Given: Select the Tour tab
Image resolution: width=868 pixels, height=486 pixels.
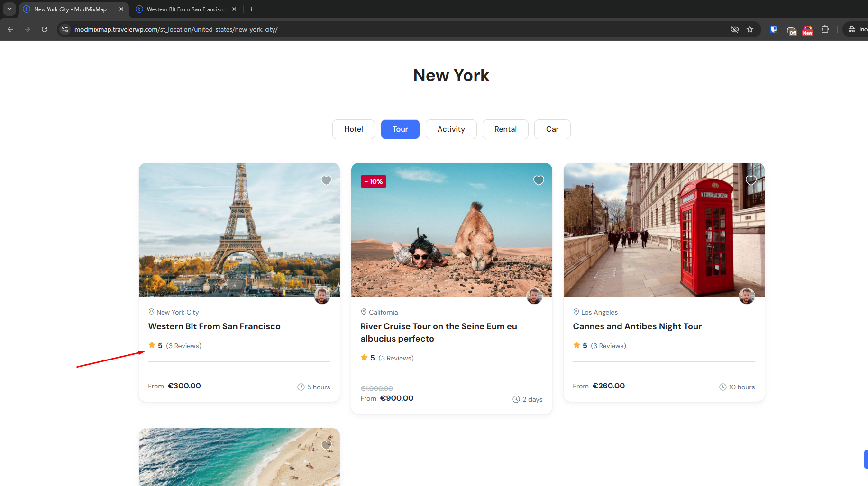Looking at the screenshot, I should pos(400,129).
